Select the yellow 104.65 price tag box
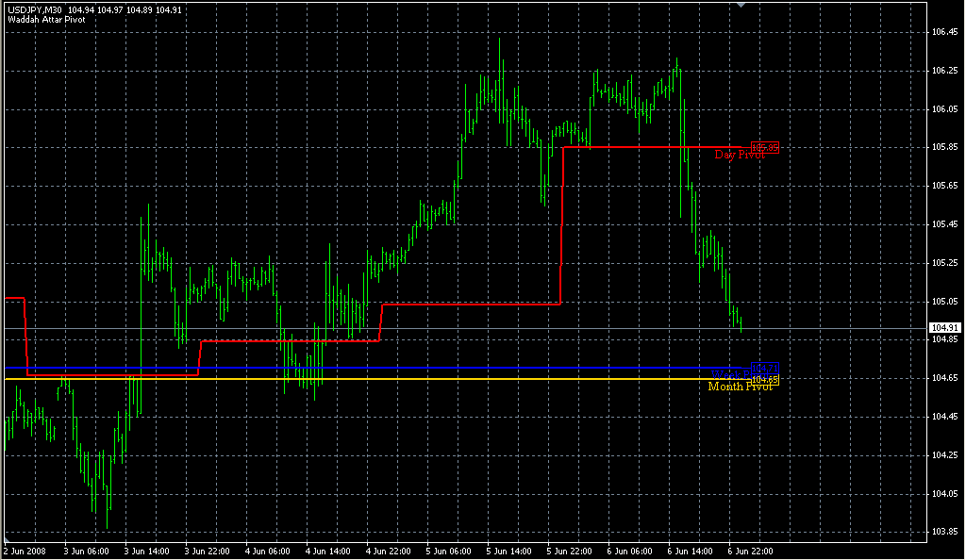Viewport: 966px width, 560px height. pyautogui.click(x=764, y=380)
